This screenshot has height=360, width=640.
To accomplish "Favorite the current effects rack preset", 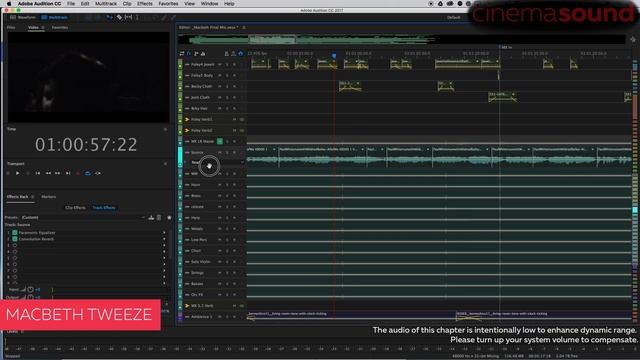I will pos(169,218).
